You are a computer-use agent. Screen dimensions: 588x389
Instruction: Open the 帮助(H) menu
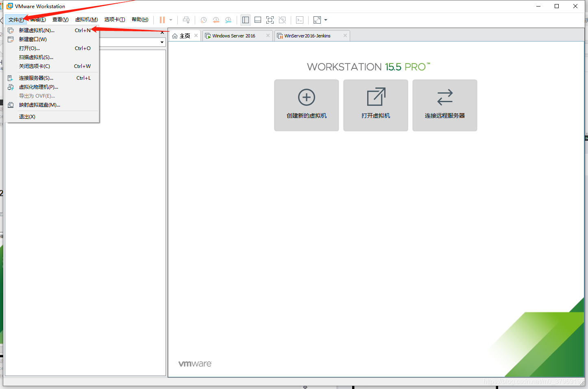tap(140, 20)
